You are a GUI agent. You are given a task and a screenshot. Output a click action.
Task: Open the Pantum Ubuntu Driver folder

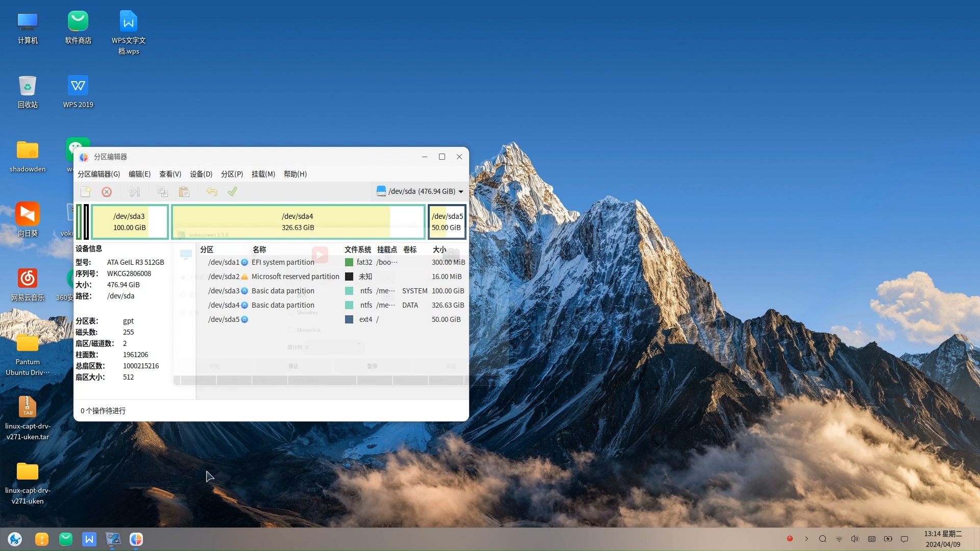(28, 354)
